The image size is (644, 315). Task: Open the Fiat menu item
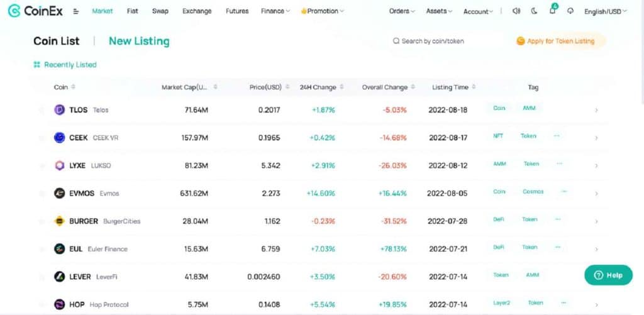pyautogui.click(x=132, y=11)
